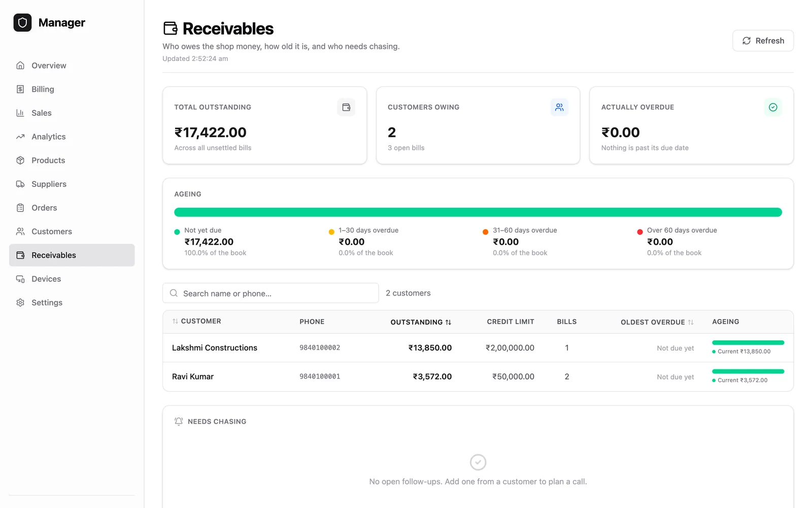Click the Analytics trend line icon
The width and height of the screenshot is (812, 508).
pyautogui.click(x=20, y=137)
